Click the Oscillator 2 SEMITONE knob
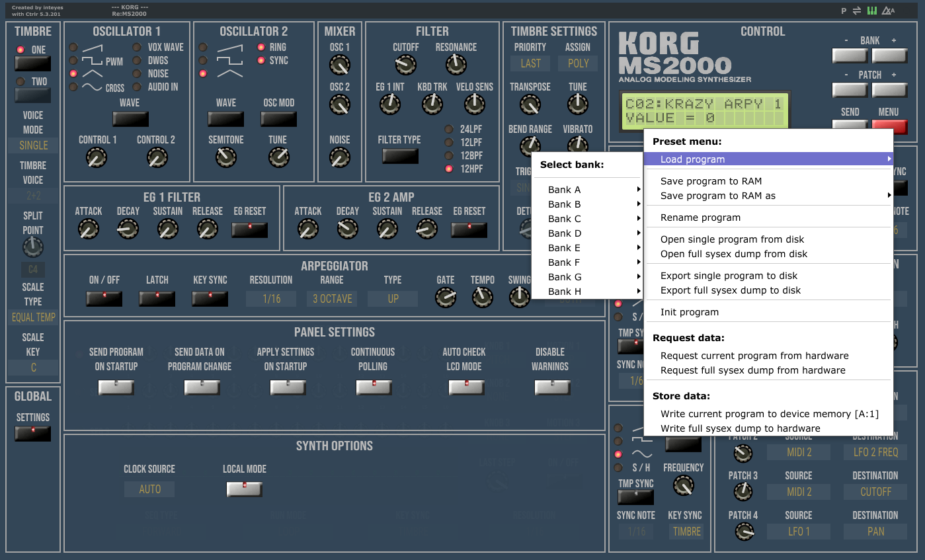 click(x=225, y=157)
